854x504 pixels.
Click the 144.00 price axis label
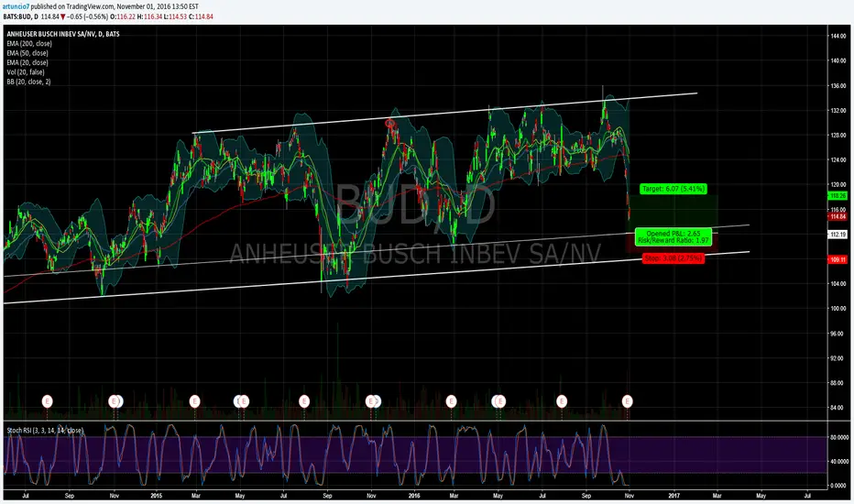(x=838, y=36)
